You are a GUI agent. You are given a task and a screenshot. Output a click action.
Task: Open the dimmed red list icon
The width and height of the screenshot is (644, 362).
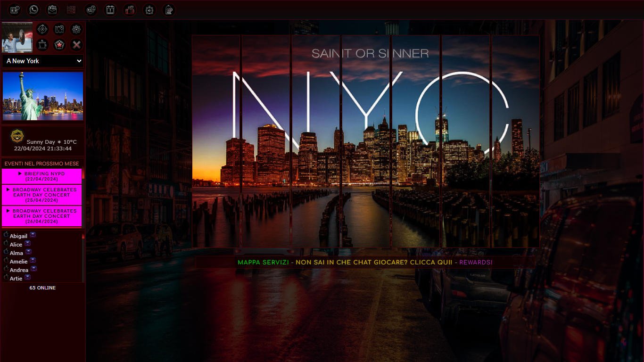pos(72,10)
